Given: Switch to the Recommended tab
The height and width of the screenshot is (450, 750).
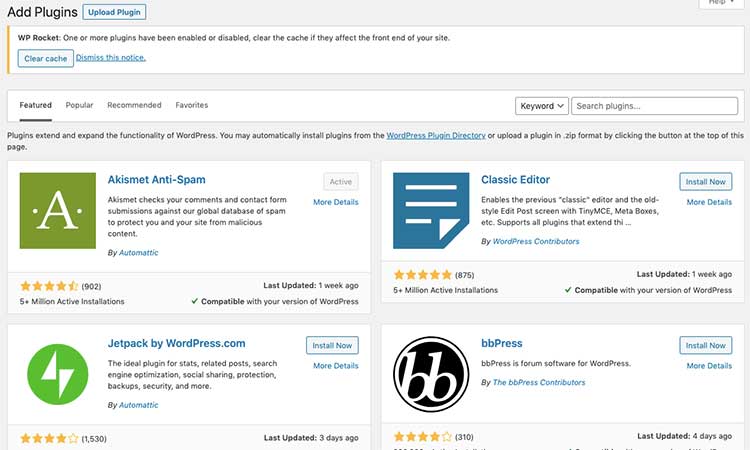Looking at the screenshot, I should 134,105.
